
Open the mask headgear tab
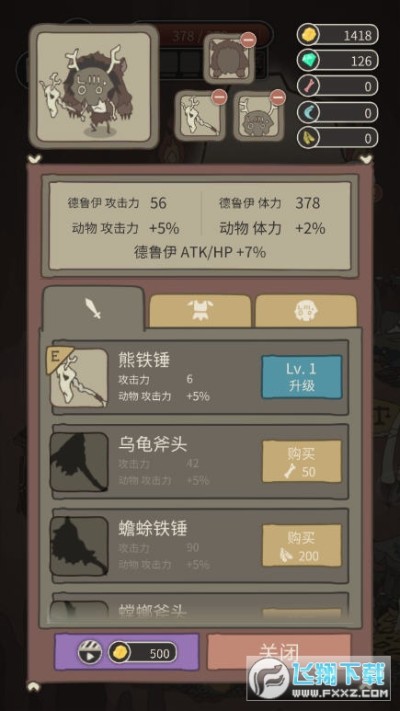click(306, 311)
